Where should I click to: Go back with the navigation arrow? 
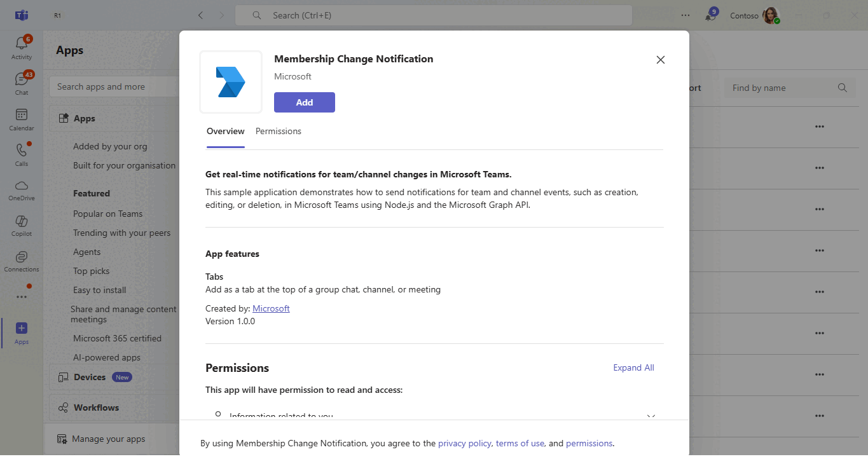[201, 15]
